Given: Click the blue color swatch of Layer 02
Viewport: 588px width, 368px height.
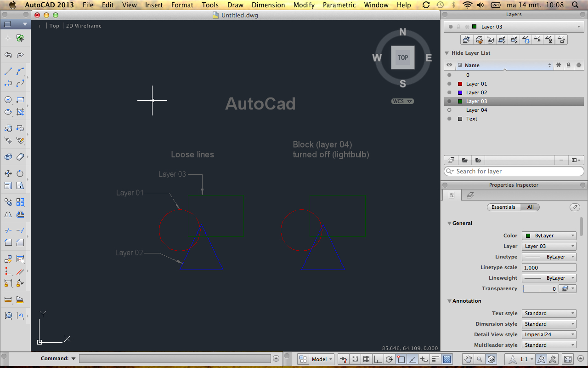Looking at the screenshot, I should click(x=460, y=92).
